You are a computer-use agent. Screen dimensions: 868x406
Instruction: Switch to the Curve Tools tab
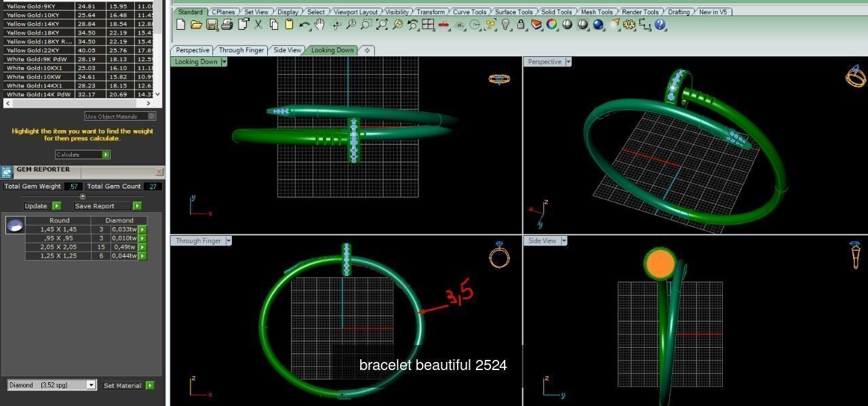tap(469, 12)
